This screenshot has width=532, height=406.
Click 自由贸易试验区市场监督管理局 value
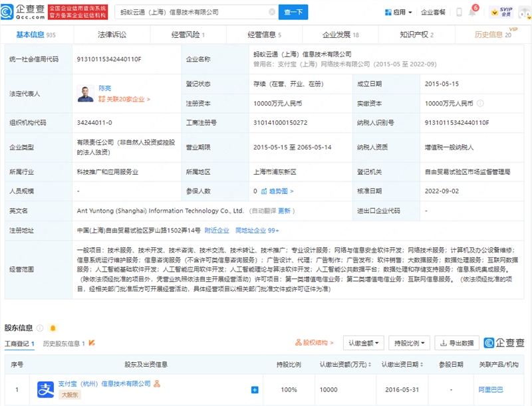click(x=467, y=172)
